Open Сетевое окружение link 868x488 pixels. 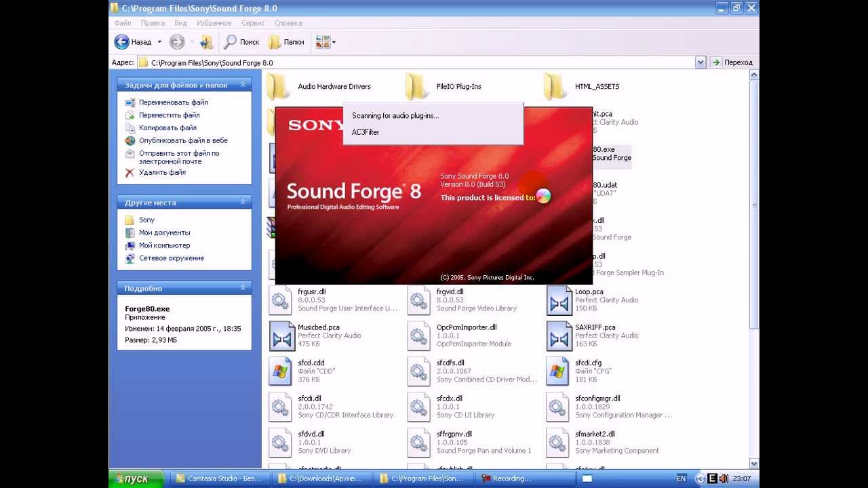(x=172, y=258)
